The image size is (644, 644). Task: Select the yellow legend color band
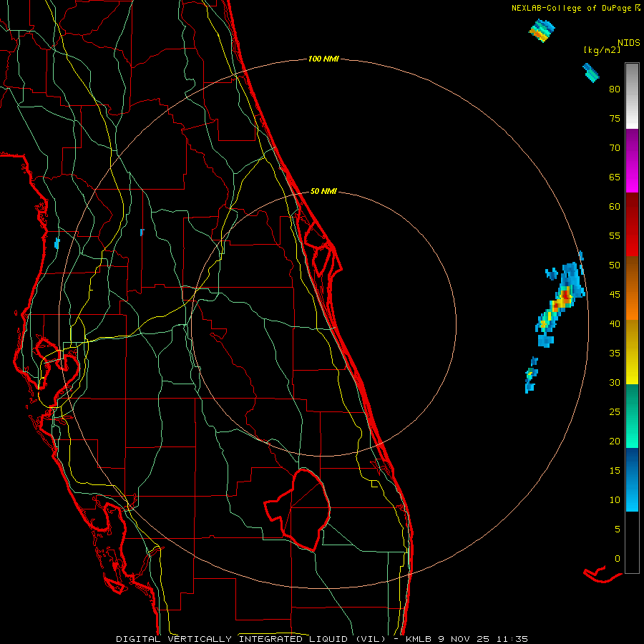click(632, 352)
